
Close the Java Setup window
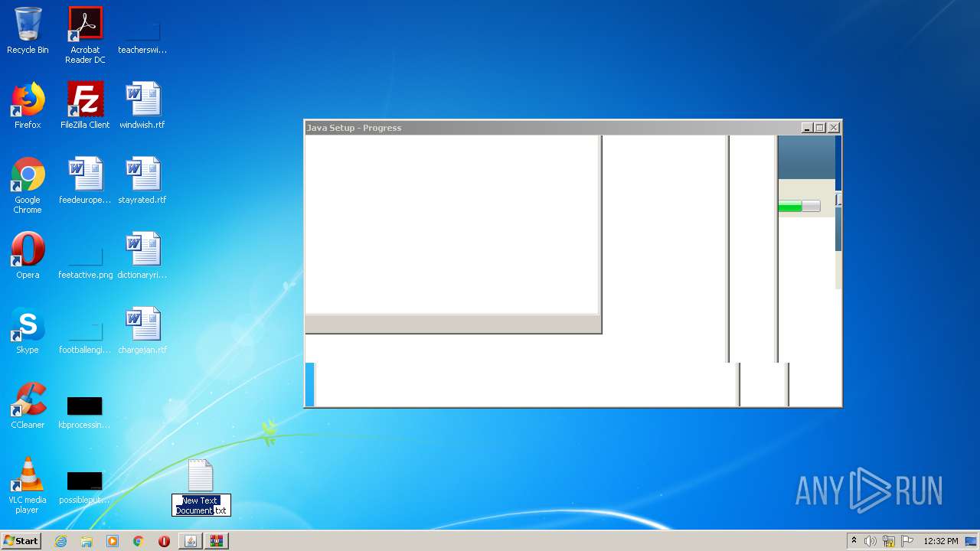[x=834, y=128]
